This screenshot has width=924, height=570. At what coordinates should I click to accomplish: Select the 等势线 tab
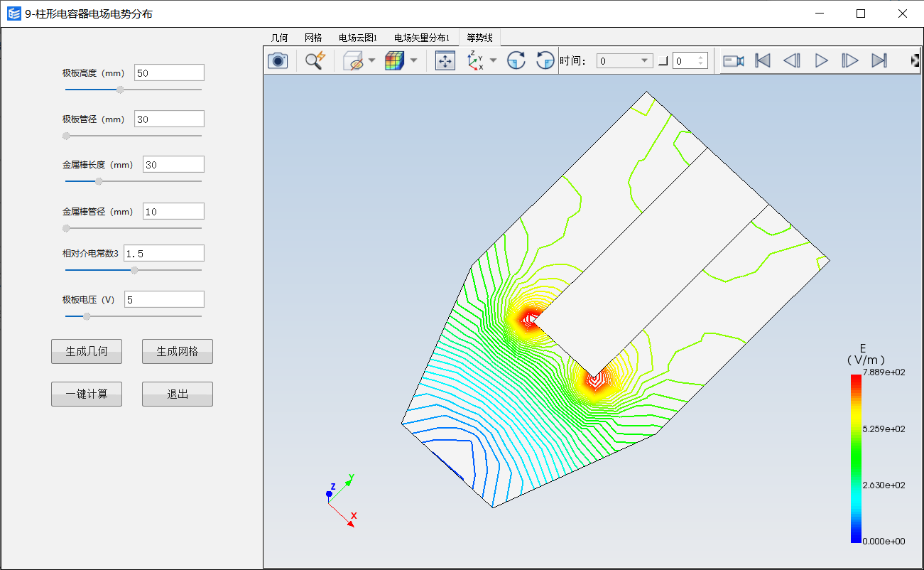(x=479, y=38)
